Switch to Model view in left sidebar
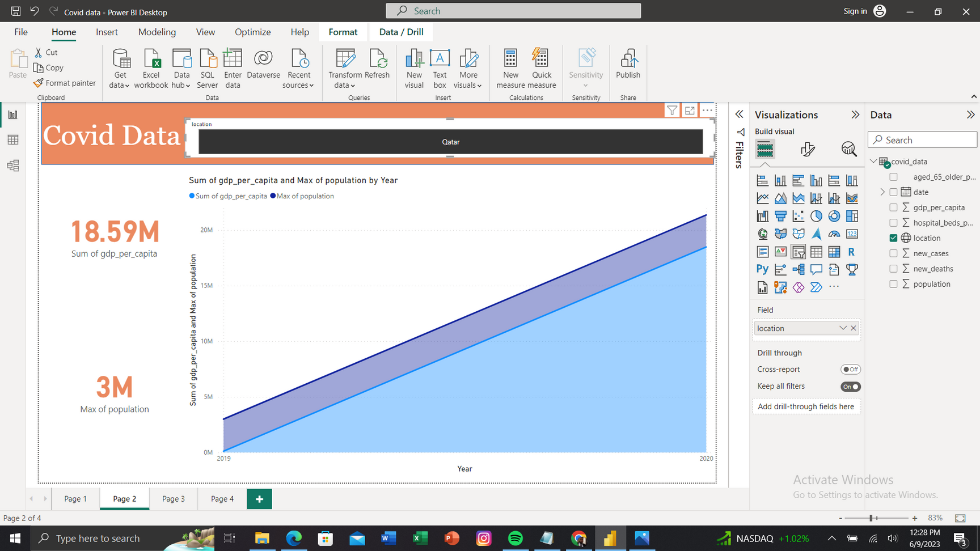The image size is (980, 551). [13, 166]
